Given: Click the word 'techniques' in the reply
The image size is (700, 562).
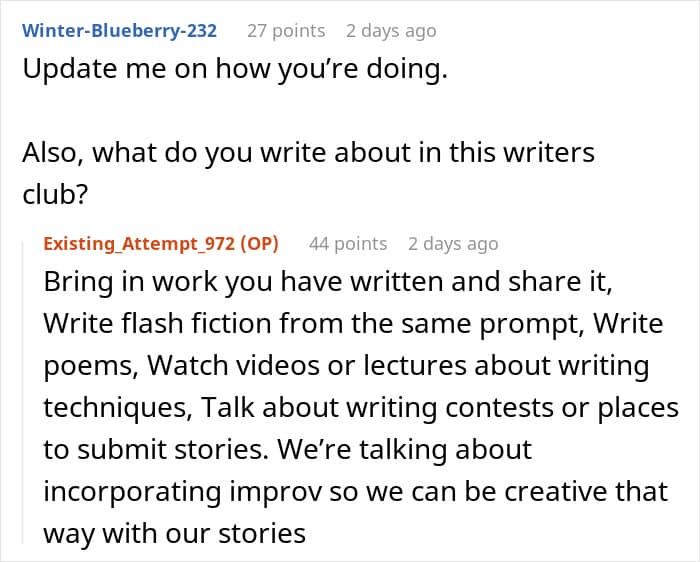Looking at the screenshot, I should point(117,407).
